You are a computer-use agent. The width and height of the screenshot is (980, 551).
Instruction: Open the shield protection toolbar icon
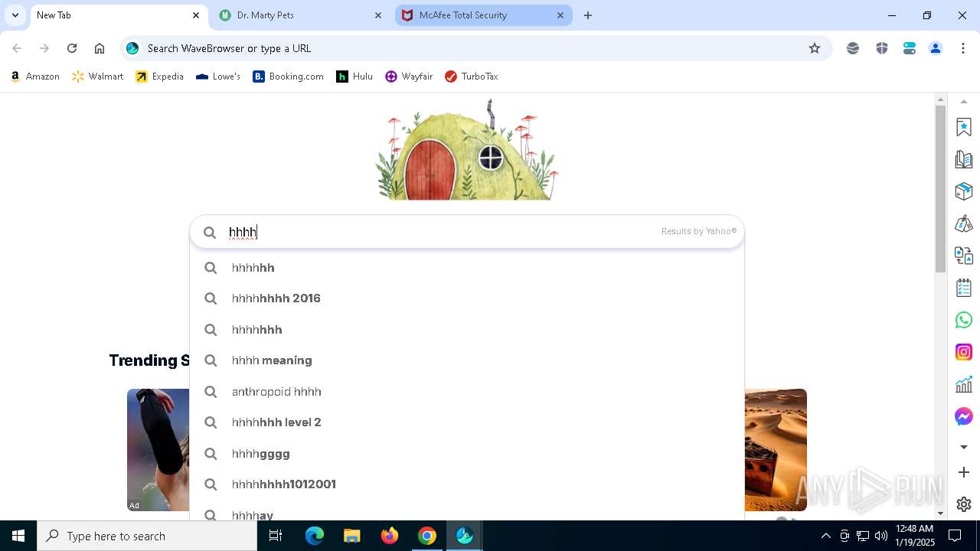click(882, 48)
